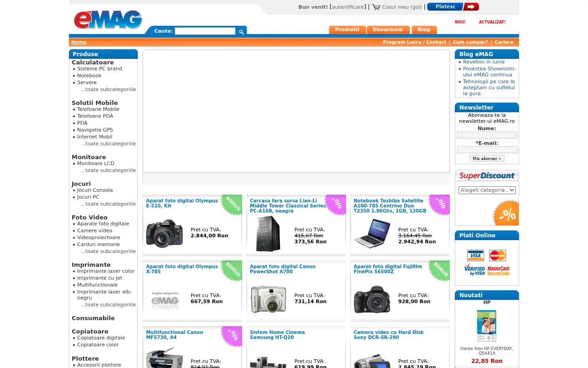
Task: Open the Canon PowerShot A700 image
Action: (x=268, y=299)
